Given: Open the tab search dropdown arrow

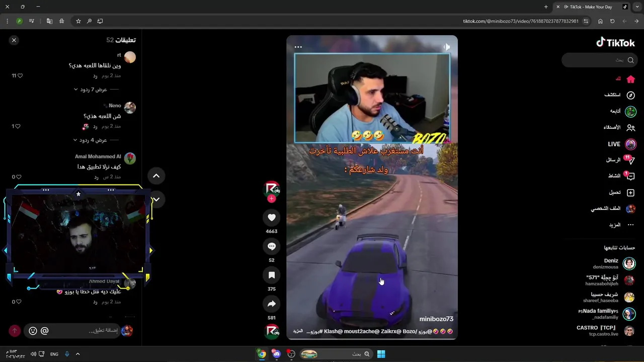Looking at the screenshot, I should (637, 7).
